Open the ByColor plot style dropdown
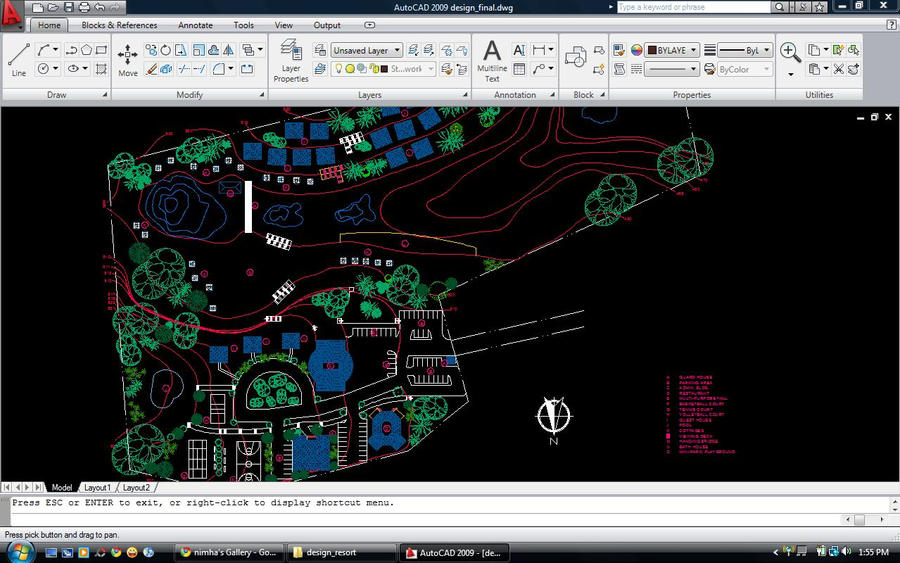The image size is (900, 563). coord(744,69)
